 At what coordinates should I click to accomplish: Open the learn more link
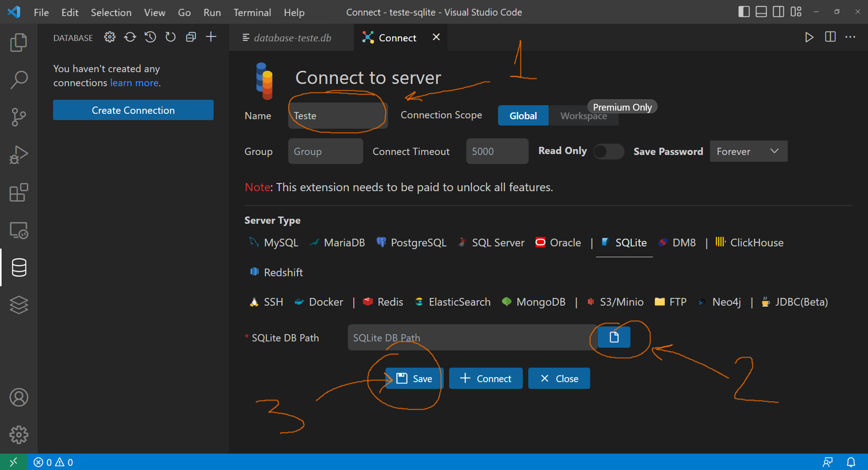click(x=134, y=83)
